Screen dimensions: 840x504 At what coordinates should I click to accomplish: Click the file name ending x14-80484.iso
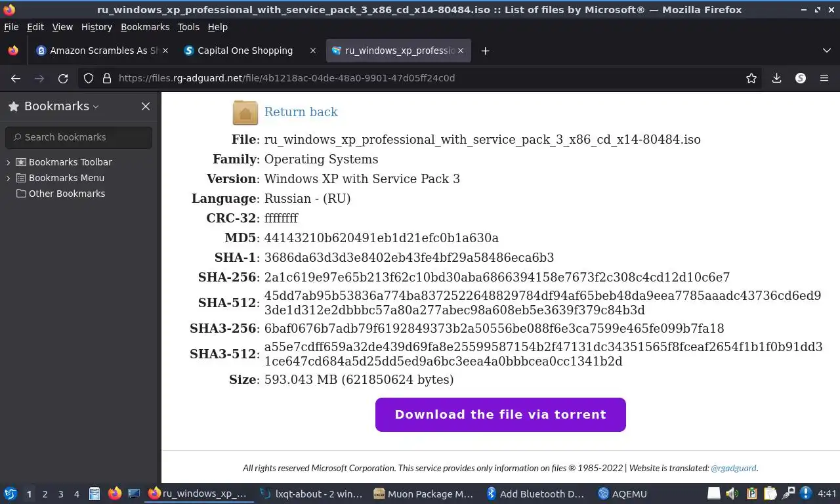(x=482, y=139)
